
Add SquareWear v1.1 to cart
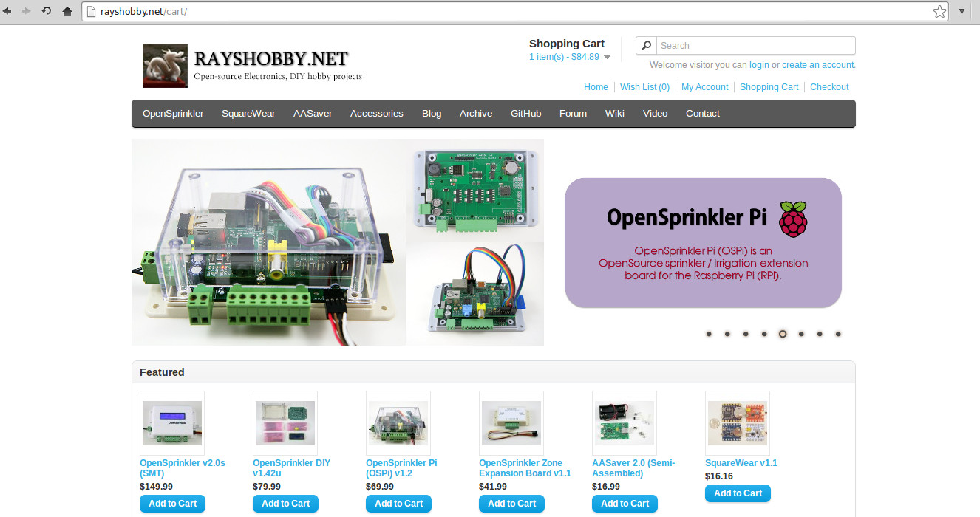tap(738, 493)
